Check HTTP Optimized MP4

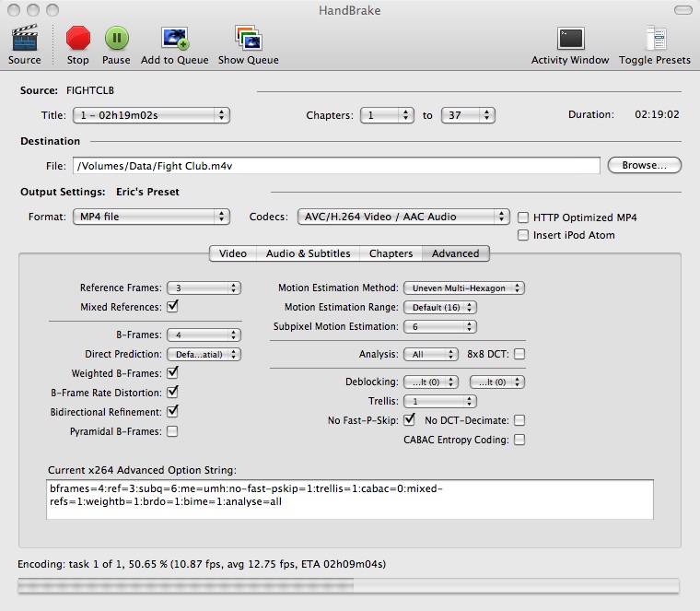(x=523, y=217)
